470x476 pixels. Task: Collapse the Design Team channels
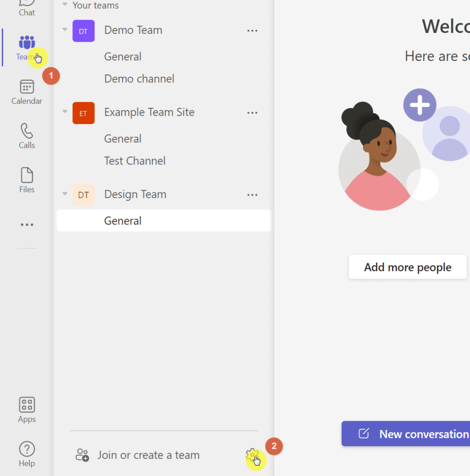65,193
